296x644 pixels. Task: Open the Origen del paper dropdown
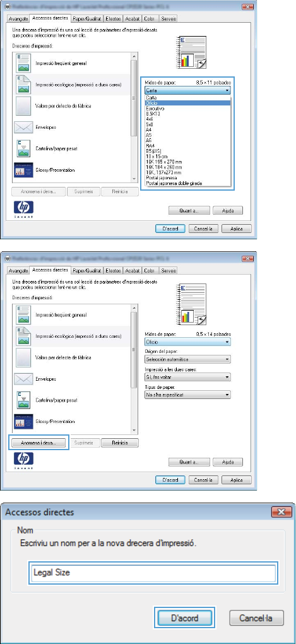pyautogui.click(x=187, y=359)
